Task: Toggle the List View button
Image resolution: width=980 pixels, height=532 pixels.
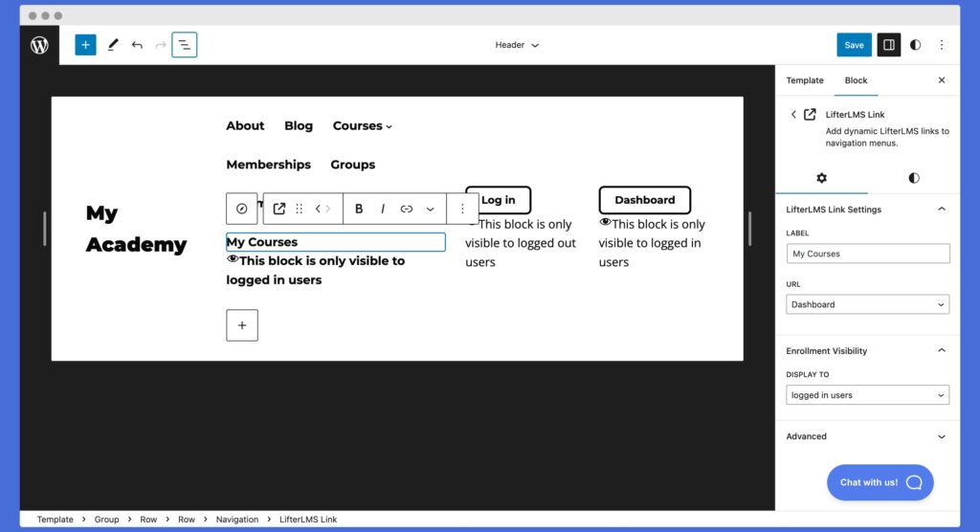Action: click(x=185, y=45)
